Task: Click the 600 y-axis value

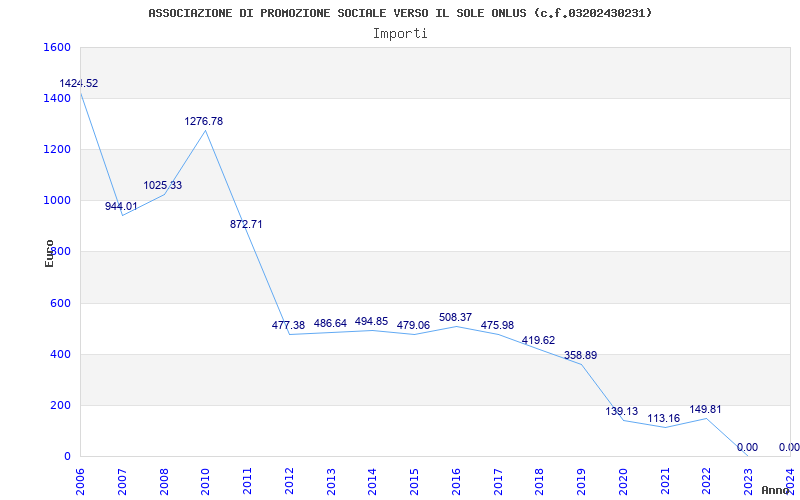Action: click(61, 303)
